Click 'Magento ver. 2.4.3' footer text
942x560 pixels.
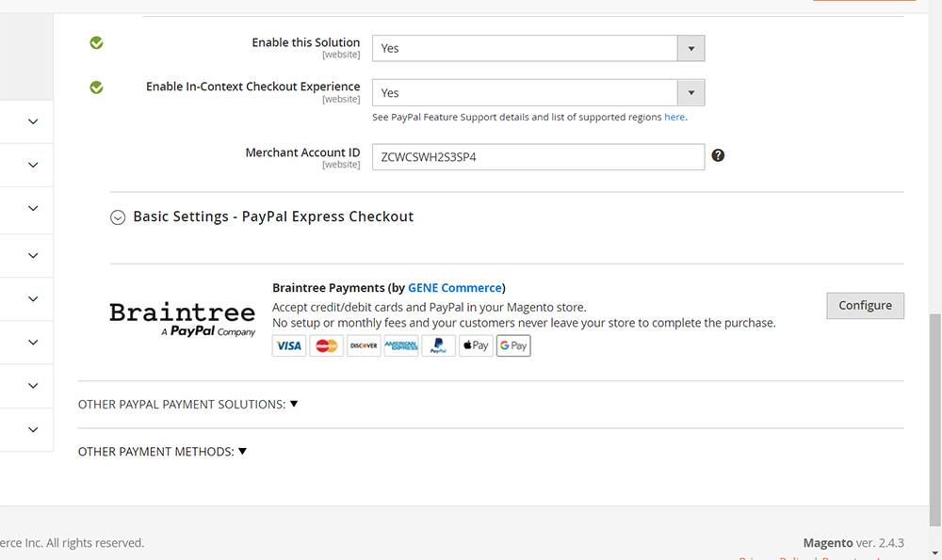(x=853, y=543)
